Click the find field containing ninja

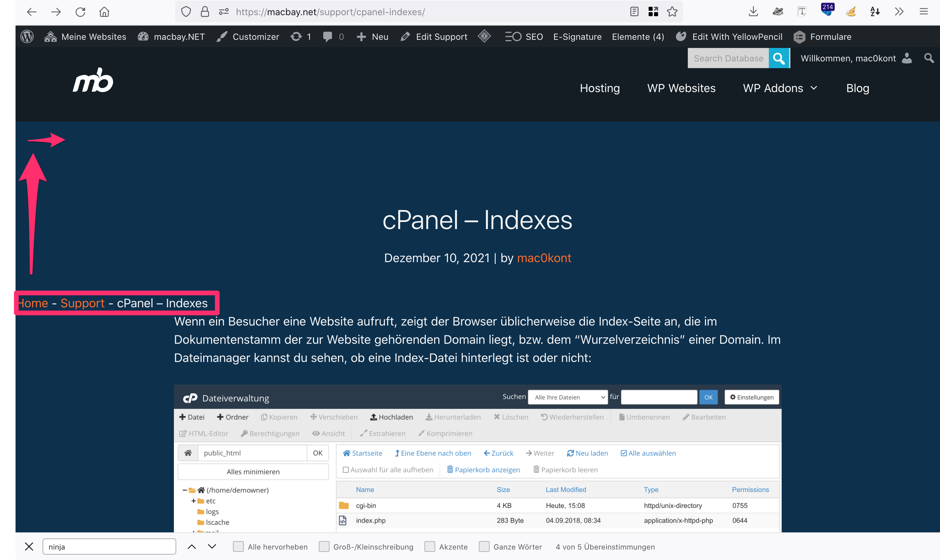tap(109, 547)
